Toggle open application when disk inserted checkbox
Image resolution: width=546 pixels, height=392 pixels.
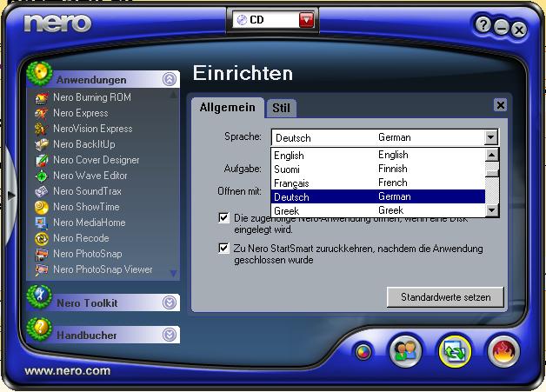223,218
